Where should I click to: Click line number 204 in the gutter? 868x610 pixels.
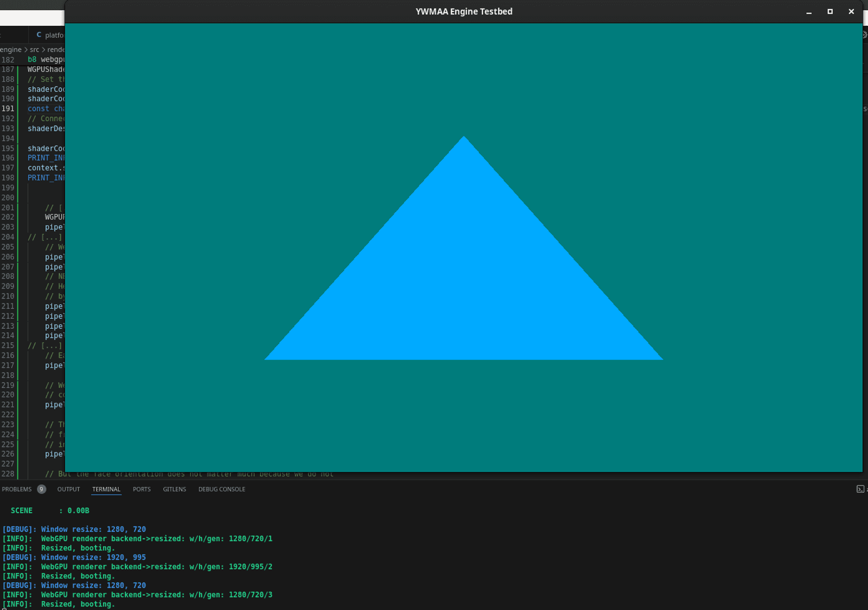pyautogui.click(x=8, y=237)
